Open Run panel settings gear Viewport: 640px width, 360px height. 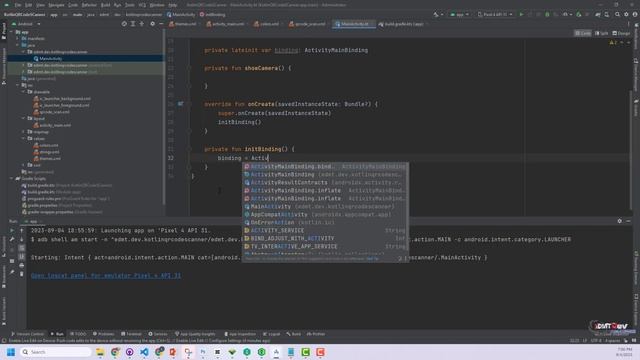click(620, 221)
